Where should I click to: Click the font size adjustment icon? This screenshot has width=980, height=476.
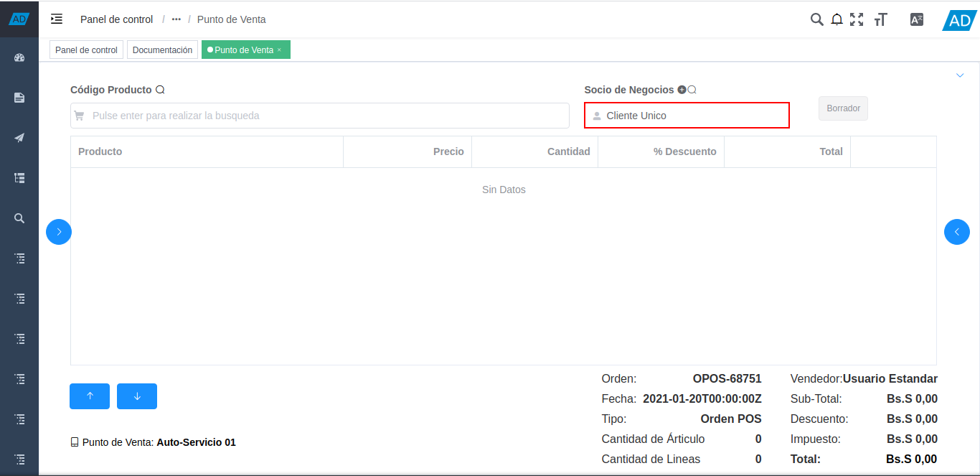(x=880, y=19)
